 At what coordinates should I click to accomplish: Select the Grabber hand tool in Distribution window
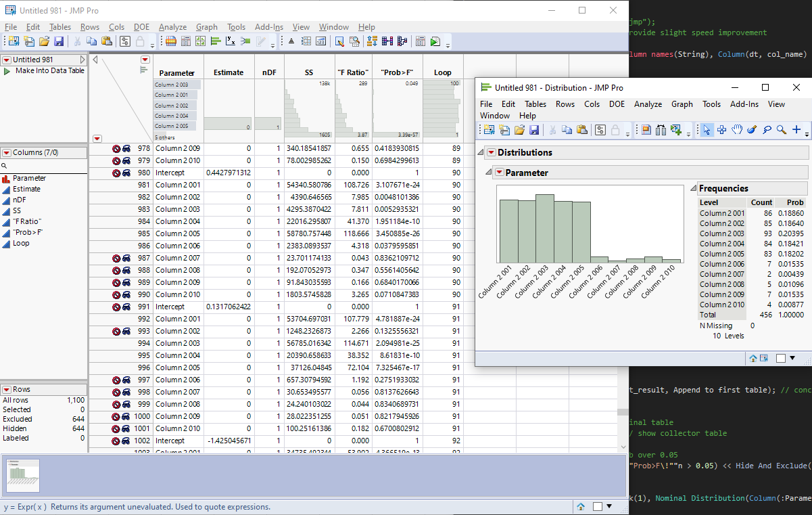point(737,130)
